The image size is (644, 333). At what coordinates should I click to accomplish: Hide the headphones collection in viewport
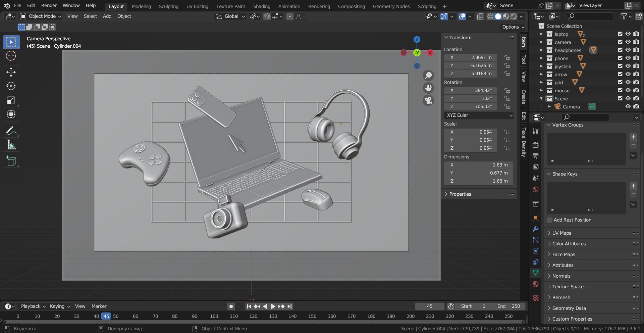[x=628, y=50]
